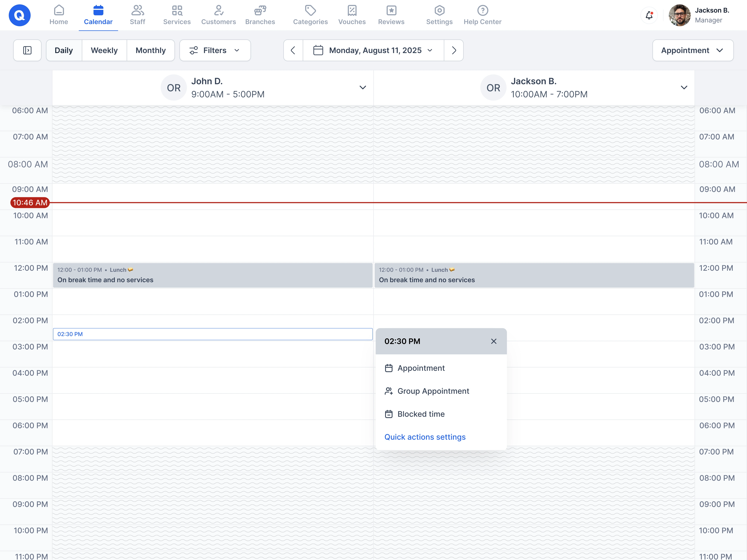
Task: Click the Quick actions settings link
Action: click(425, 437)
